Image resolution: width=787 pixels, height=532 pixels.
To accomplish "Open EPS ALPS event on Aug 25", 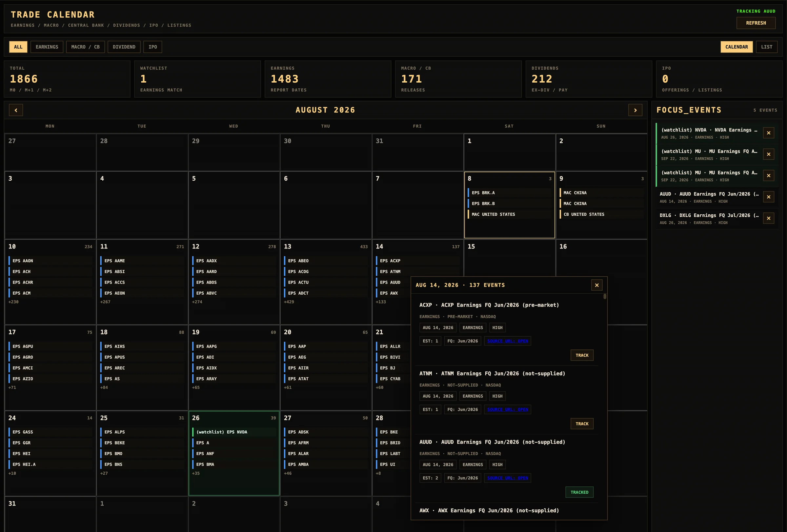I will (142, 432).
